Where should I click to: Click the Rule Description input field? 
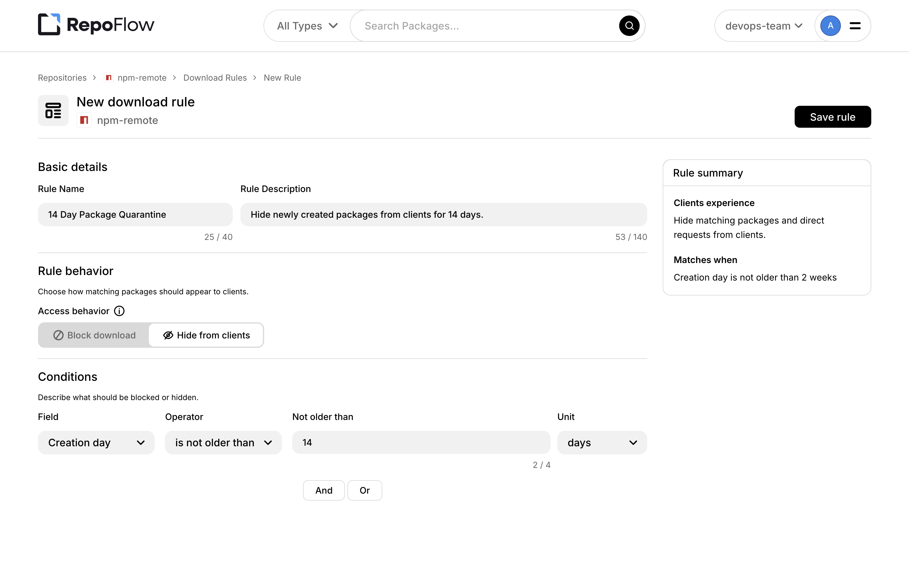pos(444,215)
